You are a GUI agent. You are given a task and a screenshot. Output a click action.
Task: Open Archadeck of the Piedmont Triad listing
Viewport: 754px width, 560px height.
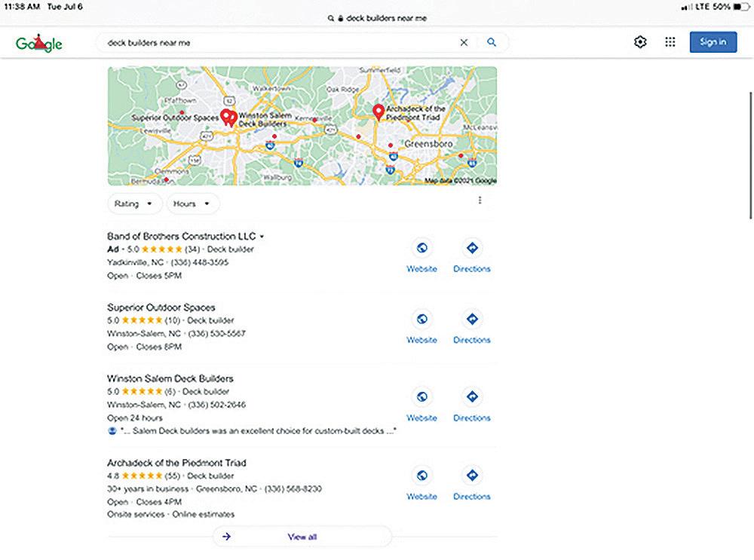click(x=176, y=463)
